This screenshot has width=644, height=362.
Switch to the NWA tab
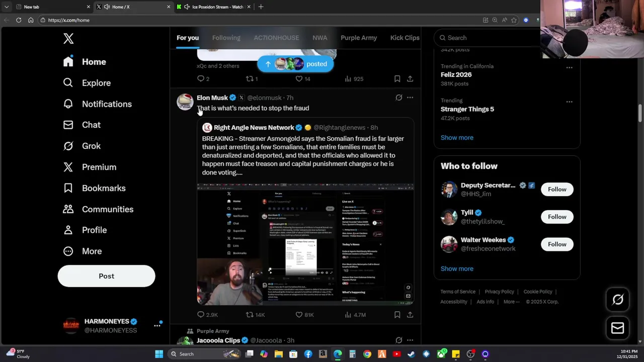319,38
